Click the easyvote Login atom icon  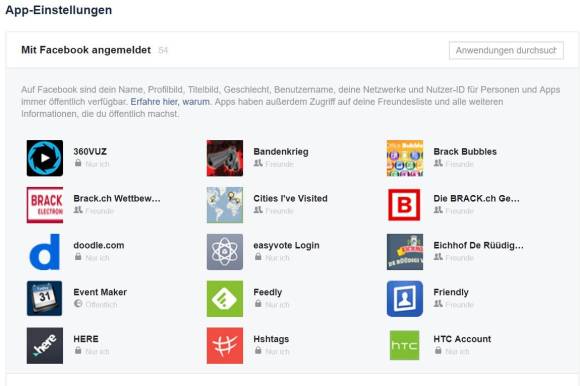[x=225, y=252]
